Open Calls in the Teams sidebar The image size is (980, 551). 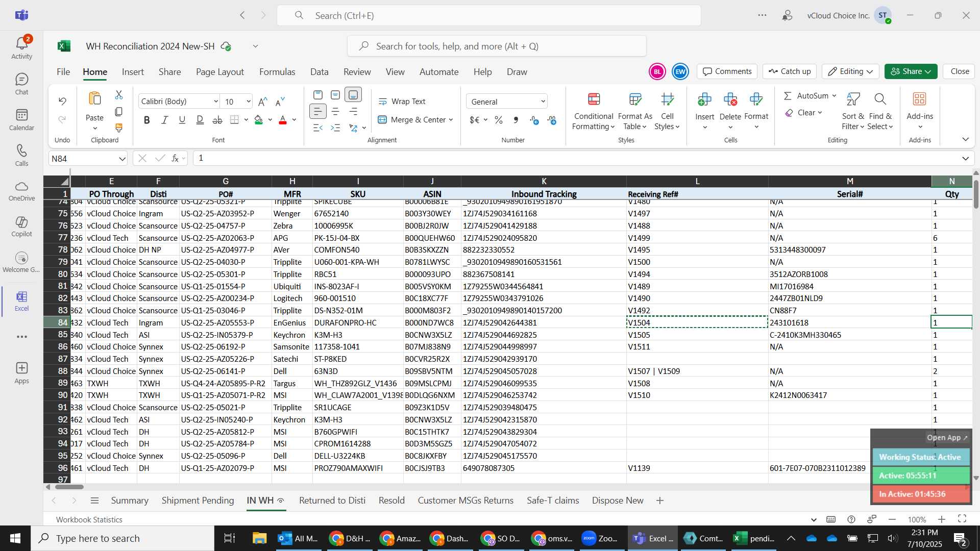pyautogui.click(x=21, y=156)
